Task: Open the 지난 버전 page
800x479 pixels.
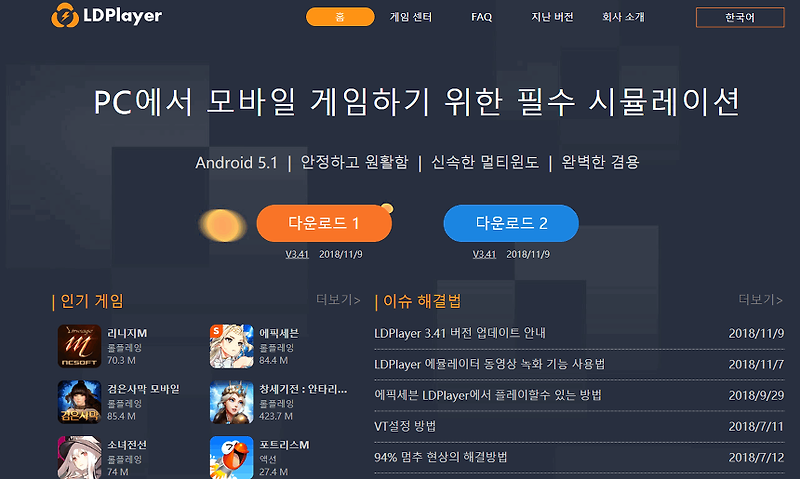Action: coord(552,17)
